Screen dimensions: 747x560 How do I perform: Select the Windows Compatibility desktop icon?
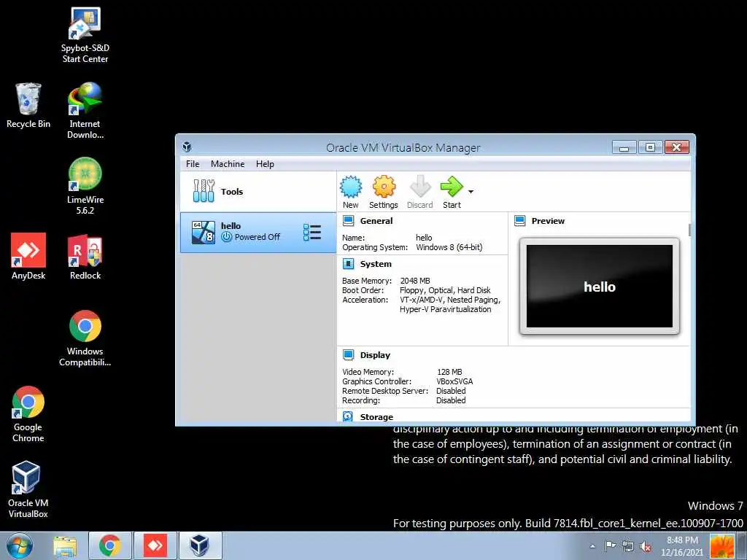pos(85,338)
